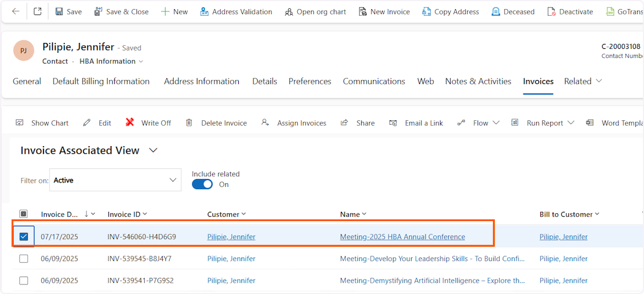Switch to the Address Information tab
This screenshot has height=294, width=644.
click(x=201, y=81)
